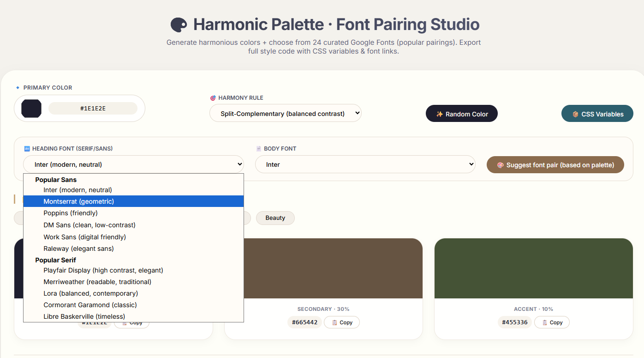644x358 pixels.
Task: Select Work Sans (digital friendly) option
Action: [x=133, y=237]
